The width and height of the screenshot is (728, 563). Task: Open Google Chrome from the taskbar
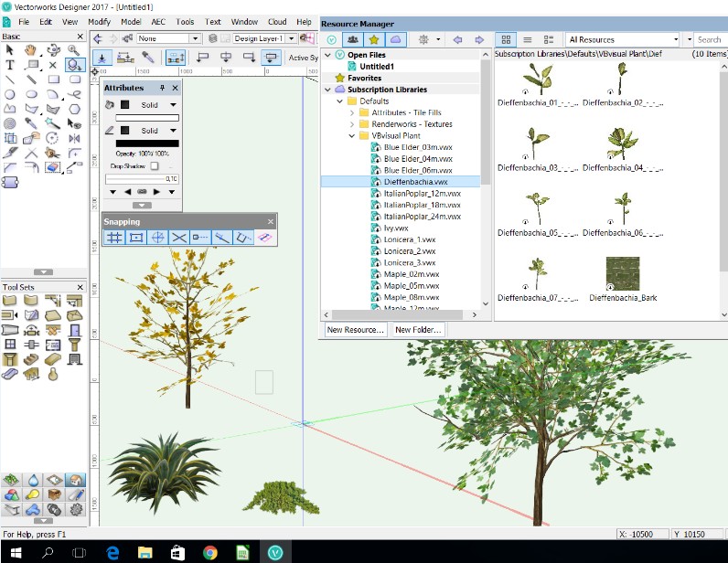pyautogui.click(x=209, y=552)
